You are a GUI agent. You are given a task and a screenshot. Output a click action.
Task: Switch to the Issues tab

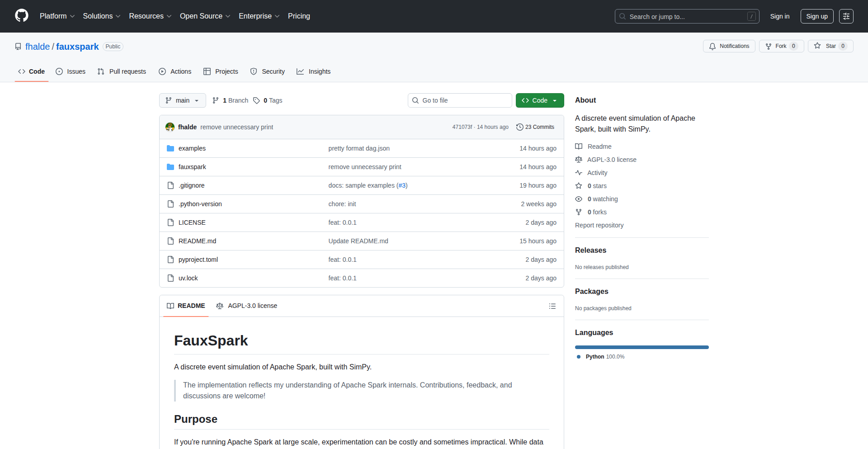pyautogui.click(x=71, y=71)
